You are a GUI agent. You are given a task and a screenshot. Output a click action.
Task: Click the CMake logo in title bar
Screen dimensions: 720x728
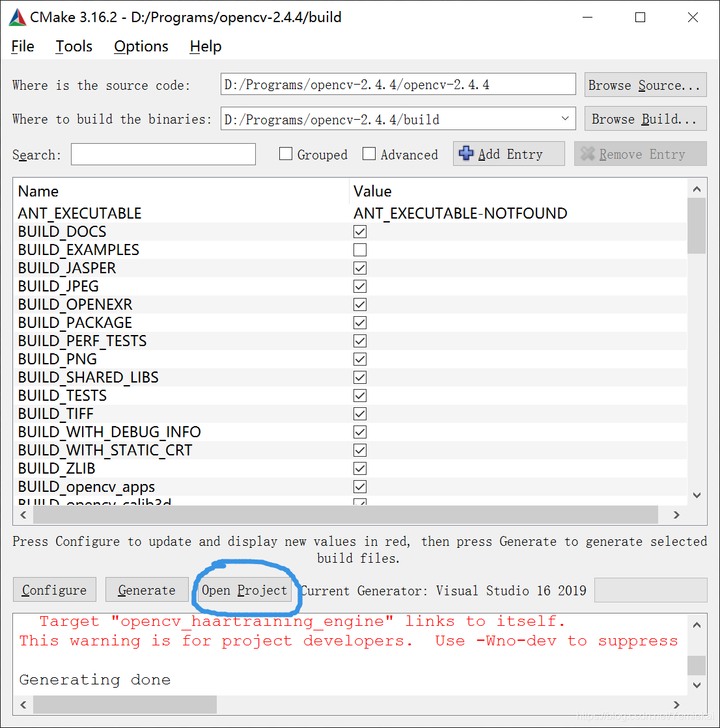pyautogui.click(x=18, y=17)
